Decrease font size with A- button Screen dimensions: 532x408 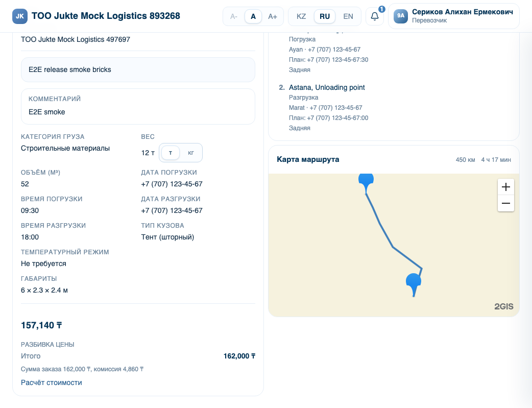click(234, 16)
